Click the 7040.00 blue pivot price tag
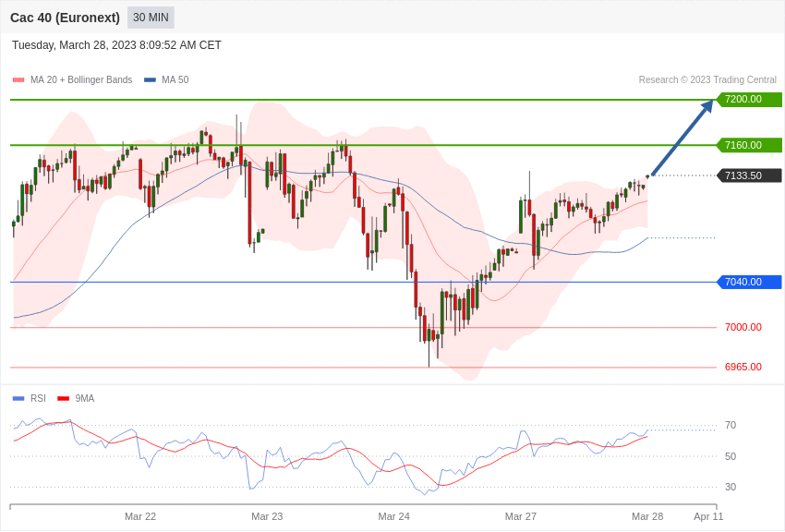 click(x=750, y=282)
